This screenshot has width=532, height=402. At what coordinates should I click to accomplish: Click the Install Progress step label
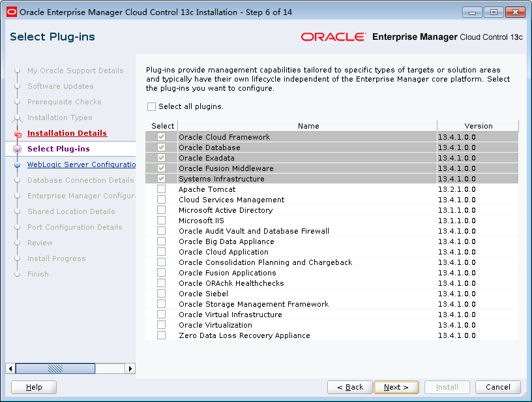tap(56, 258)
